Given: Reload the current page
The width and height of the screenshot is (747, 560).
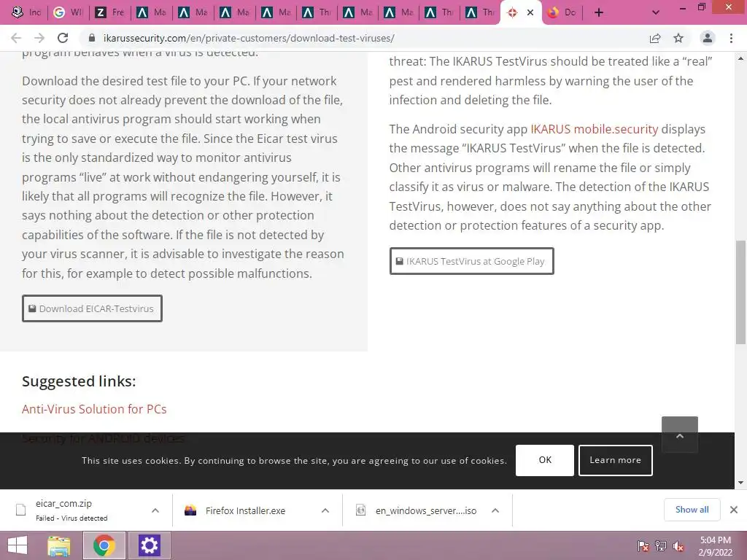Looking at the screenshot, I should (63, 38).
